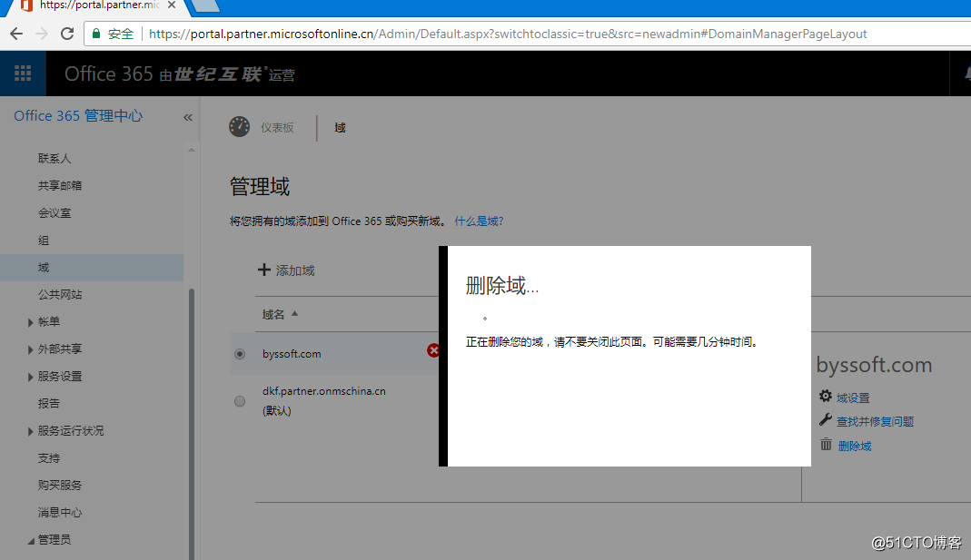Click the browser forward arrow

pos(42,34)
